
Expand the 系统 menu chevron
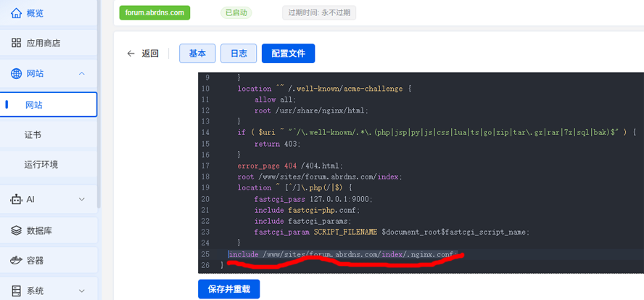(x=82, y=291)
